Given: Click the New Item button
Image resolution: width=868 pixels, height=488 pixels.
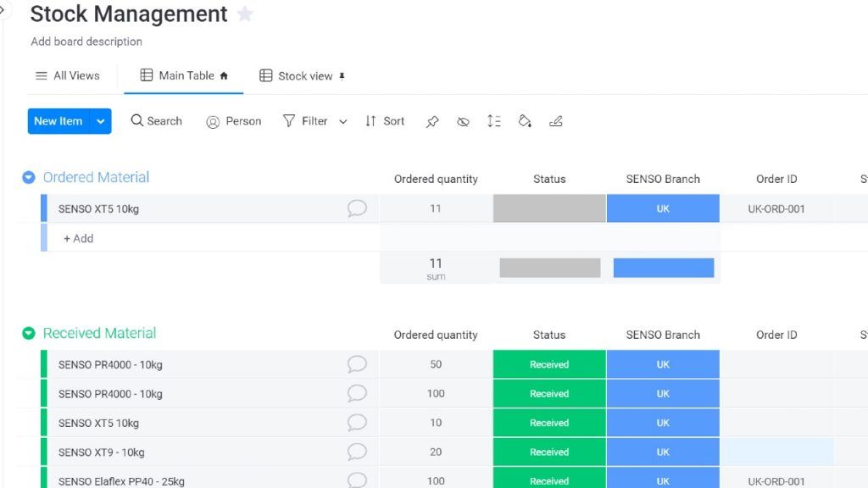Looking at the screenshot, I should click(58, 121).
